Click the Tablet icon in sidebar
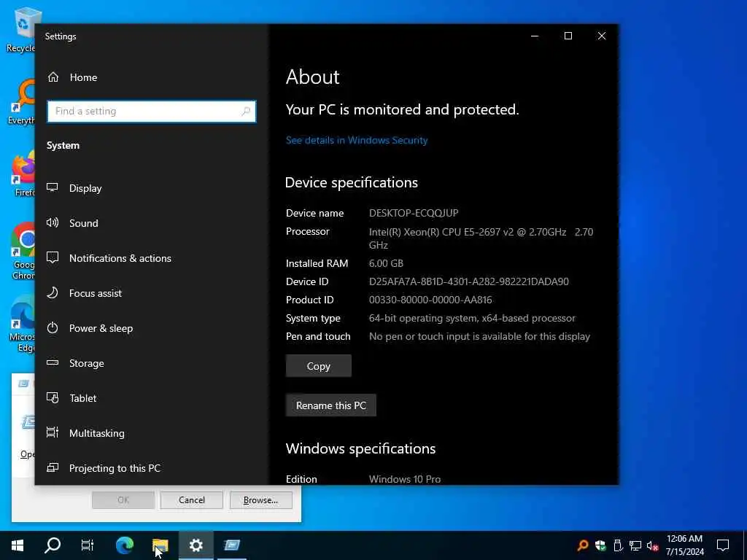Viewport: 747px width, 560px height. (x=53, y=397)
